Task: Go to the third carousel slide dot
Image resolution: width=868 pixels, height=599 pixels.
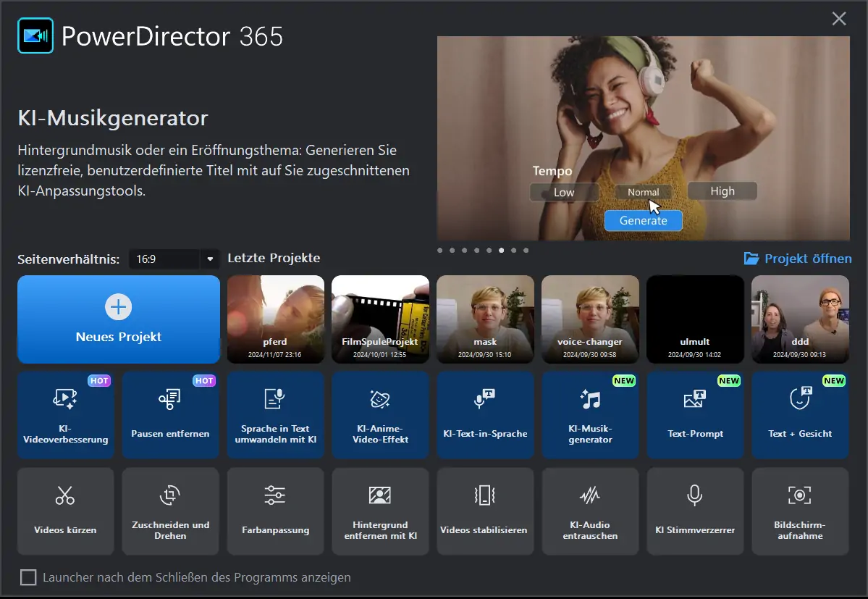Action: click(465, 250)
